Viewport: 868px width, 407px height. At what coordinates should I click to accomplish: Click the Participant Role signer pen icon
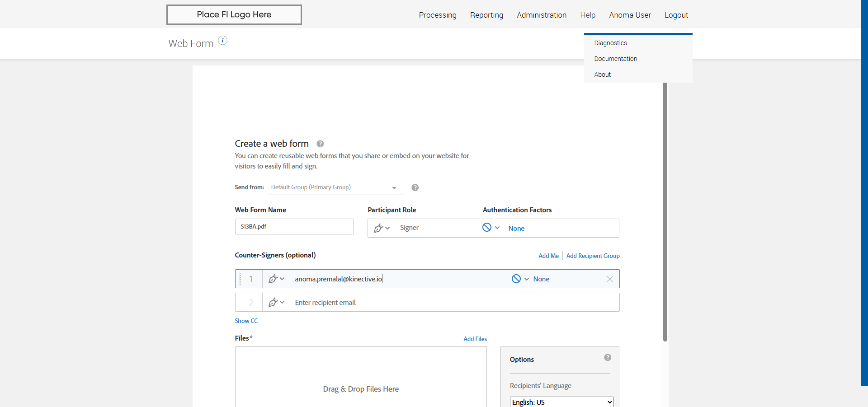tap(378, 228)
